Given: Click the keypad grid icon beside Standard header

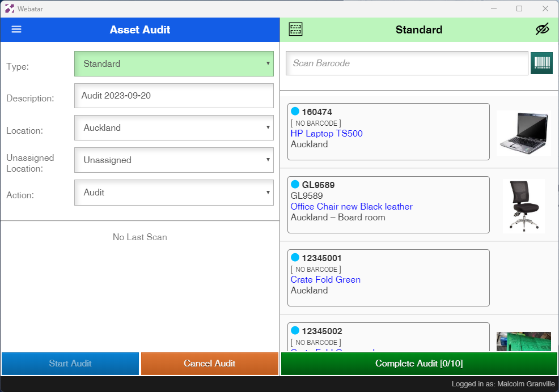Looking at the screenshot, I should tap(295, 29).
